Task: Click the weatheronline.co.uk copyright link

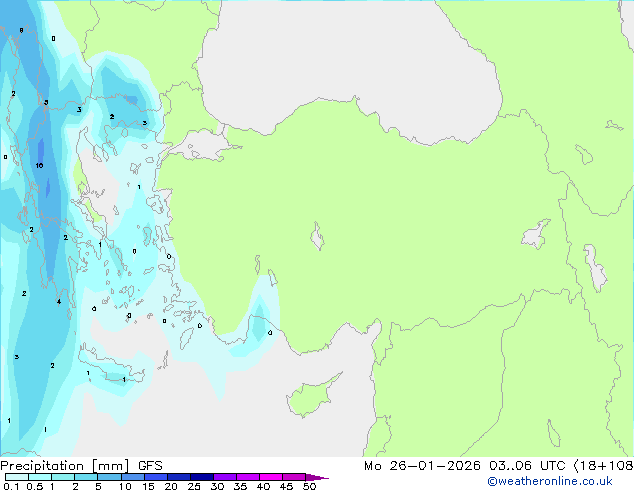Action: tap(550, 481)
